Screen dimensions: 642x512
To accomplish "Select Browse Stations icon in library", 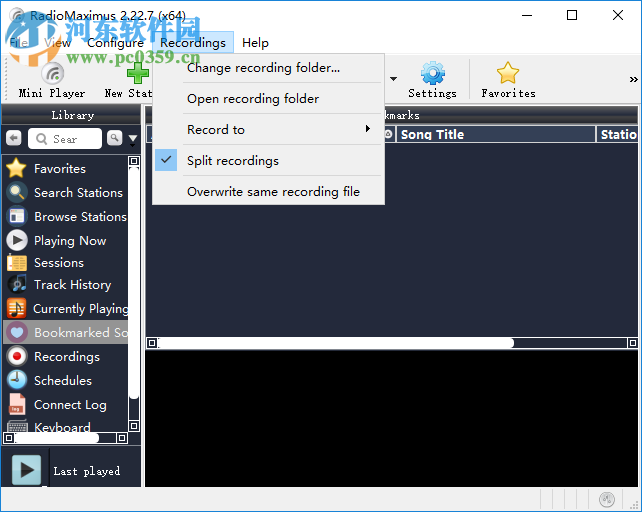I will [x=17, y=216].
